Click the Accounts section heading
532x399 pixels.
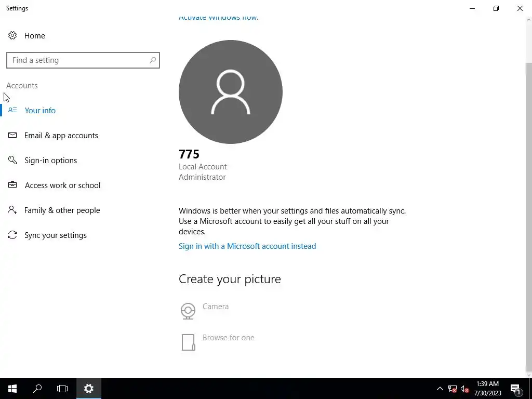click(22, 86)
